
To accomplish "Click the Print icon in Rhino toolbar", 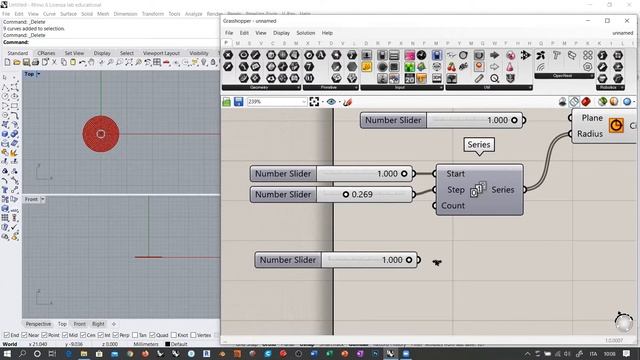I will pos(36,62).
